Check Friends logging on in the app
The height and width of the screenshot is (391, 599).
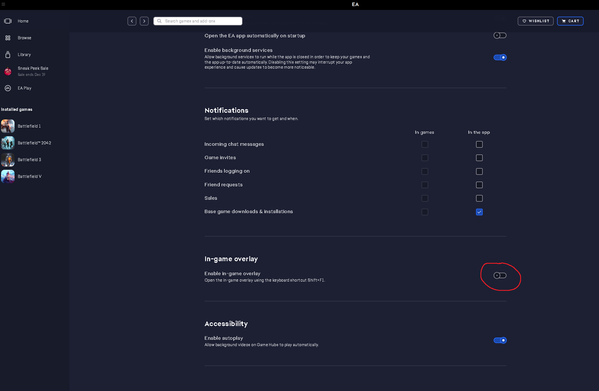point(479,171)
